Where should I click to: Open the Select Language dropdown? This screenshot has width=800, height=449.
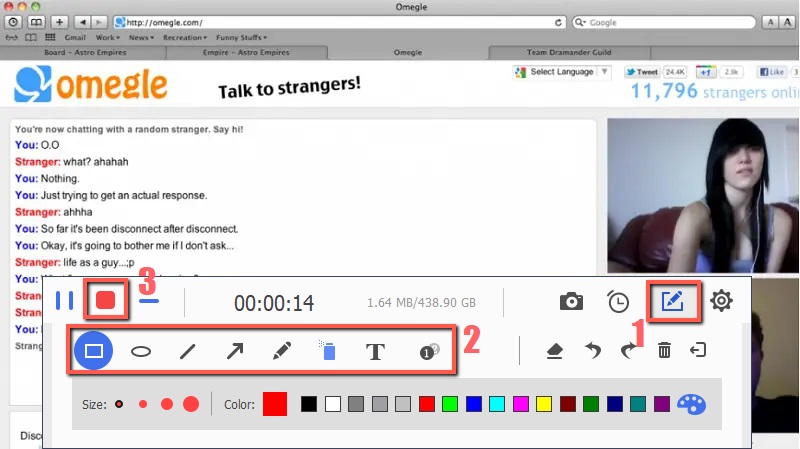(x=561, y=72)
